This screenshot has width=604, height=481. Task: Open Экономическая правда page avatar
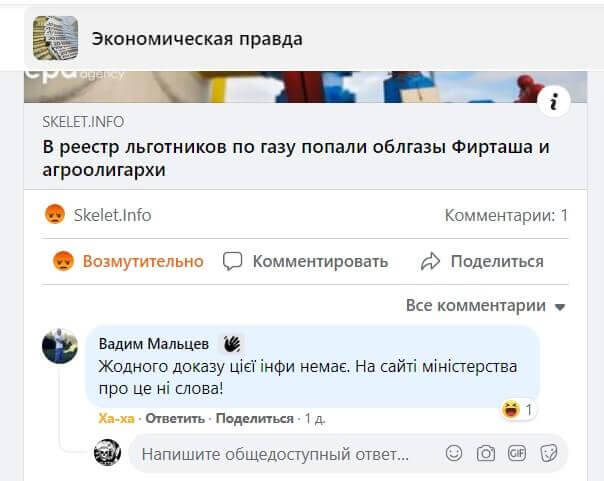[55, 38]
